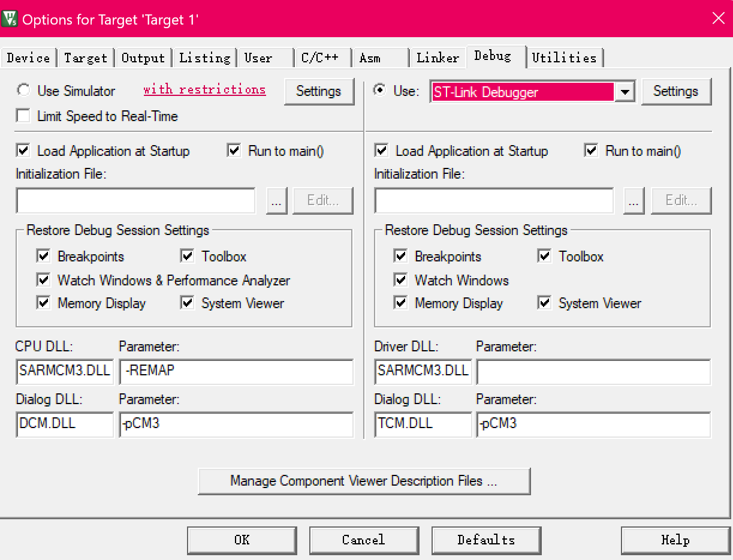Follow the 'with restrictions' link
733x560 pixels.
[204, 89]
